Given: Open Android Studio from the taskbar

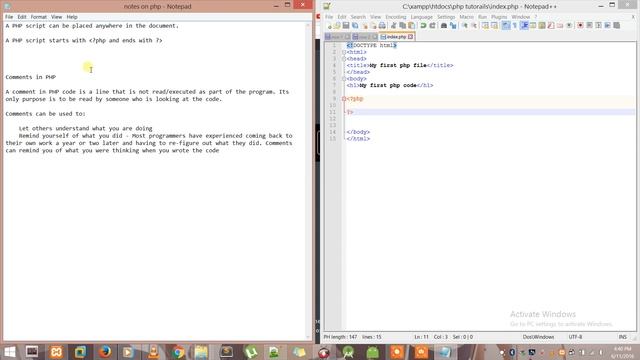Looking at the screenshot, I should click(348, 352).
